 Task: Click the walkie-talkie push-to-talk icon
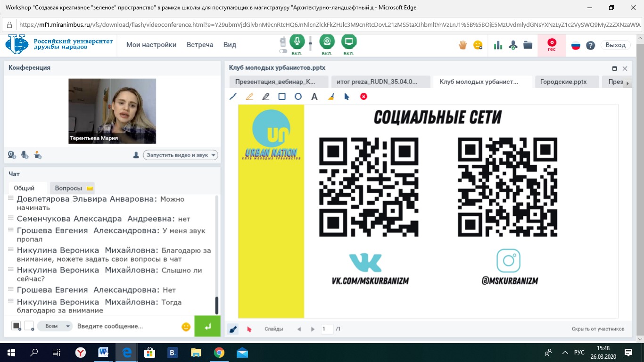point(283,41)
